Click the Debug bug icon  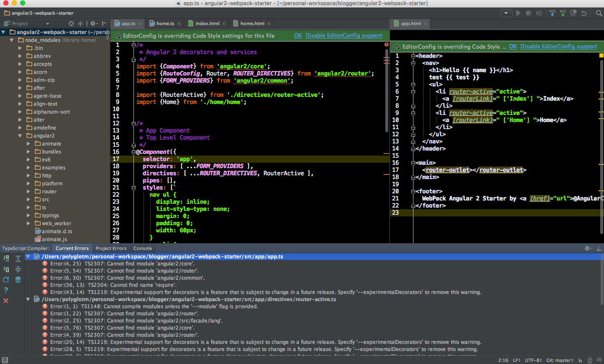point(529,13)
